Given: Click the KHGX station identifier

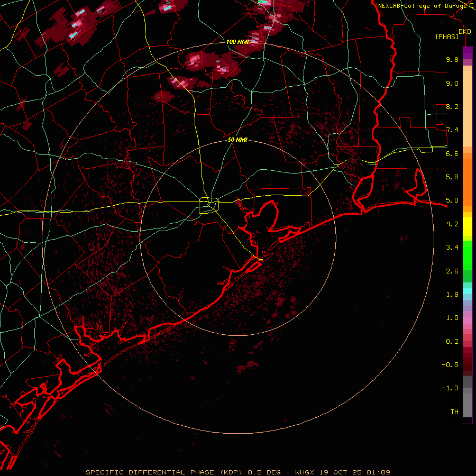Looking at the screenshot, I should click(x=305, y=472).
